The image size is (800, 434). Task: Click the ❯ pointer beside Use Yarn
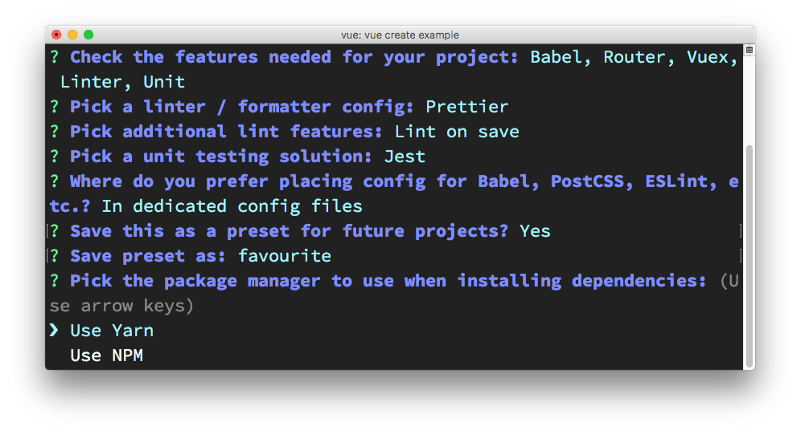55,330
